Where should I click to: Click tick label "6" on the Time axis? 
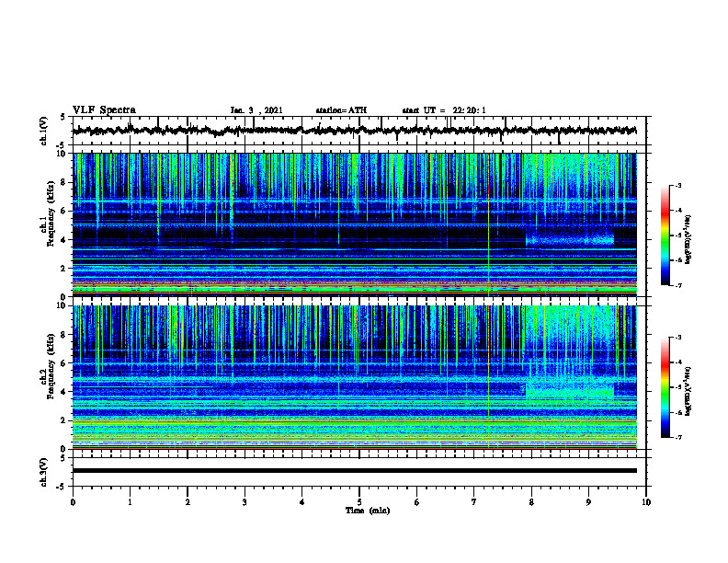[x=417, y=502]
